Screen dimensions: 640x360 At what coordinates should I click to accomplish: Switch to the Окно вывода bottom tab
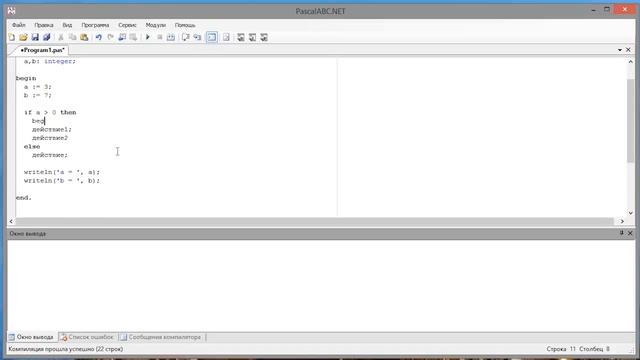tap(31, 337)
